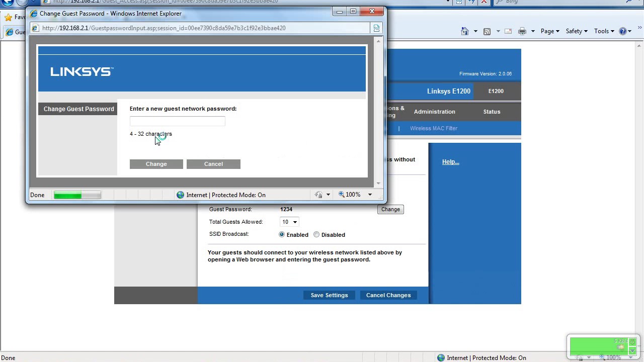Click the E1200 model label
Viewport: 644px width, 362px height.
point(496,91)
